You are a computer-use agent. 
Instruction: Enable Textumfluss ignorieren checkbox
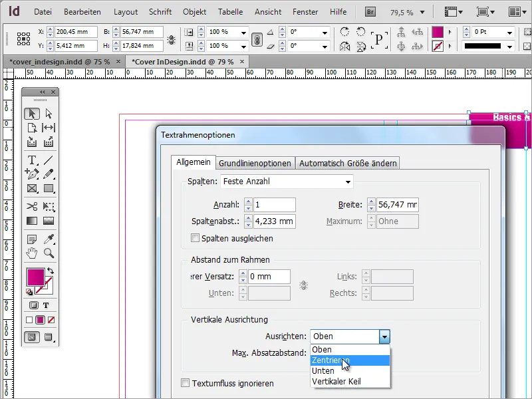(186, 383)
